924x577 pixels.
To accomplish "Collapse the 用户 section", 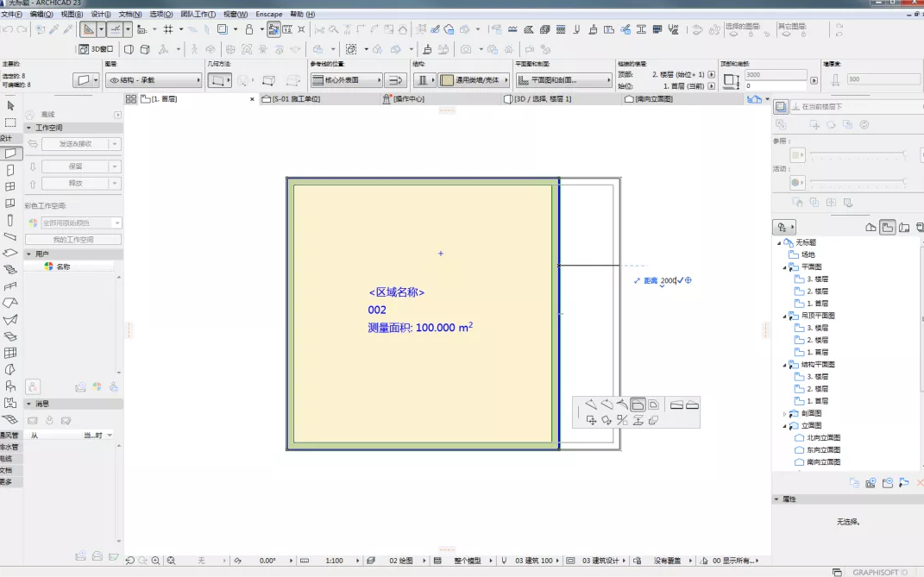I will tap(28, 254).
